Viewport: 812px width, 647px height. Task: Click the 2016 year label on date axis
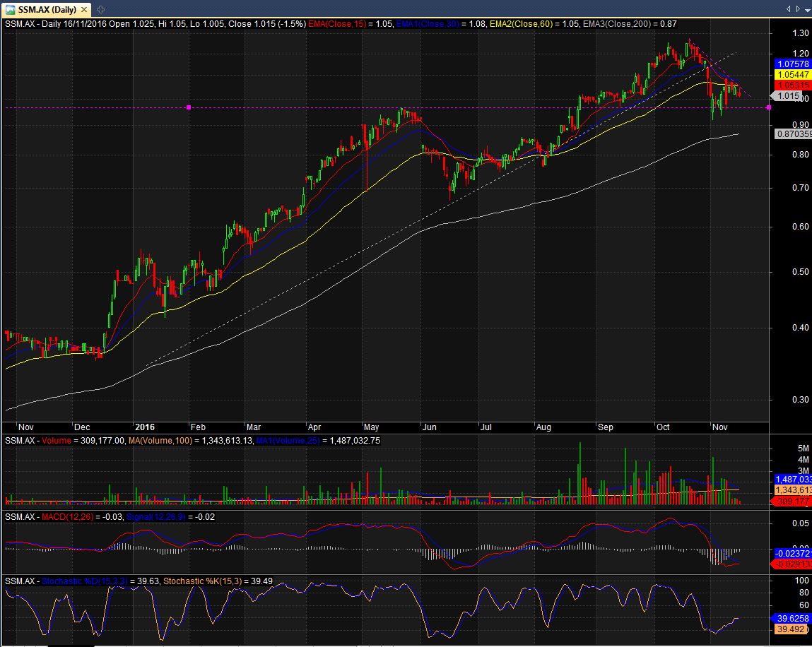pyautogui.click(x=144, y=427)
